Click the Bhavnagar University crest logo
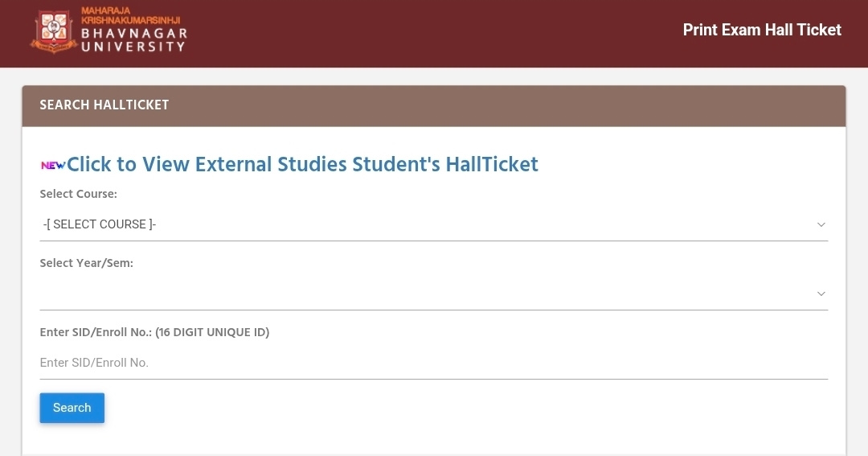The height and width of the screenshot is (456, 868). pos(53,31)
